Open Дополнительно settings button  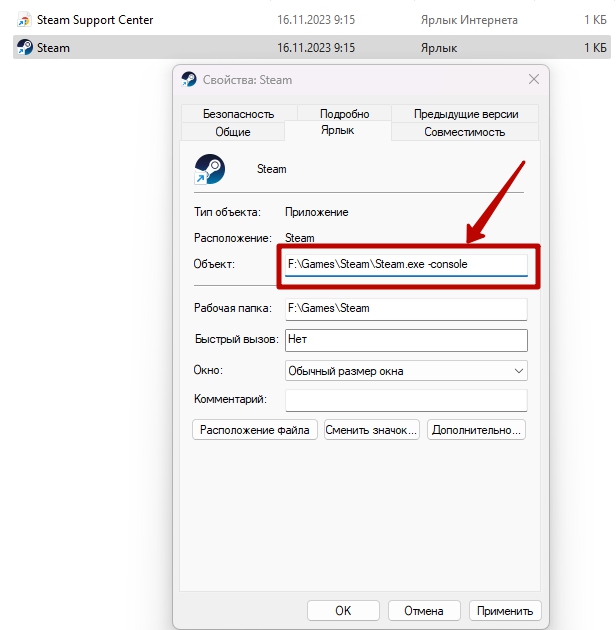point(476,430)
